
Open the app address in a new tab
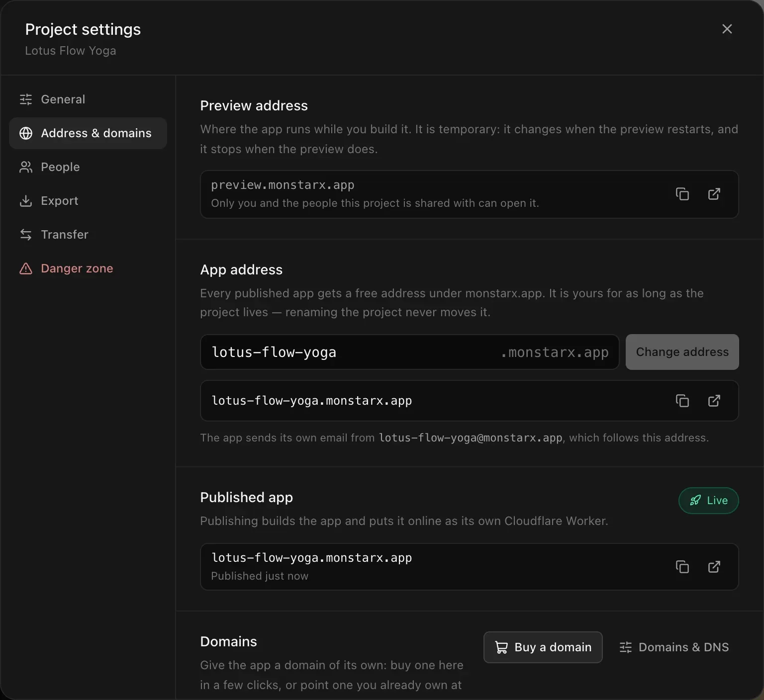[x=714, y=401]
